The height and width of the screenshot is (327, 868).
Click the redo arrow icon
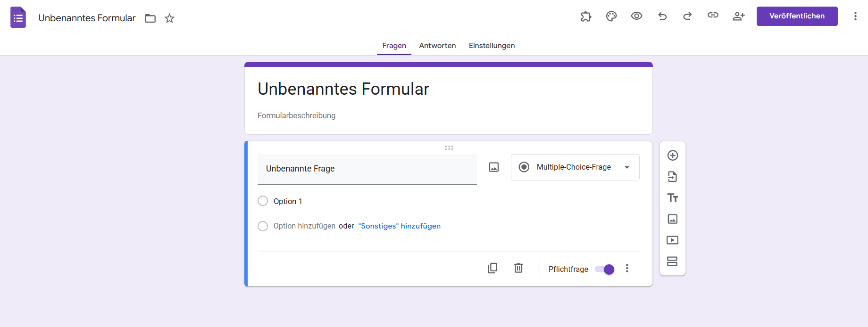(687, 16)
